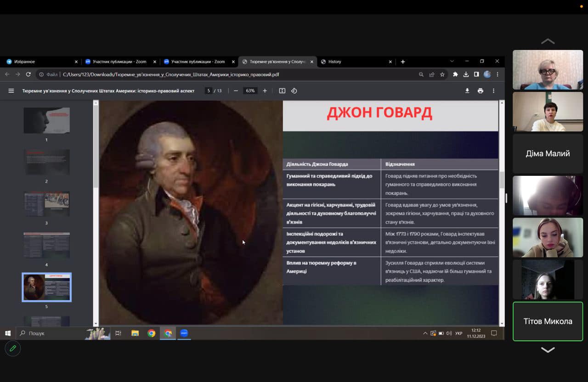This screenshot has width=588, height=382.
Task: Click the zoom out minus button
Action: (x=236, y=91)
